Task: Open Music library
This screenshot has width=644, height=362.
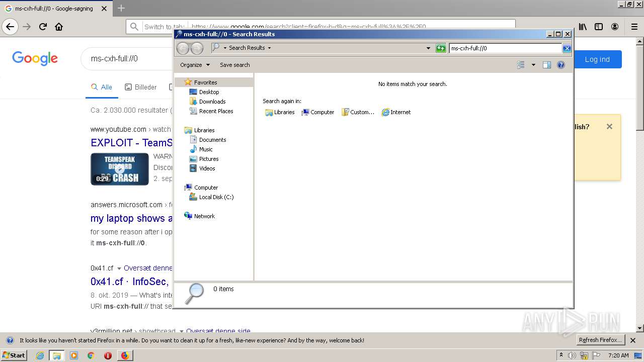Action: point(201,149)
